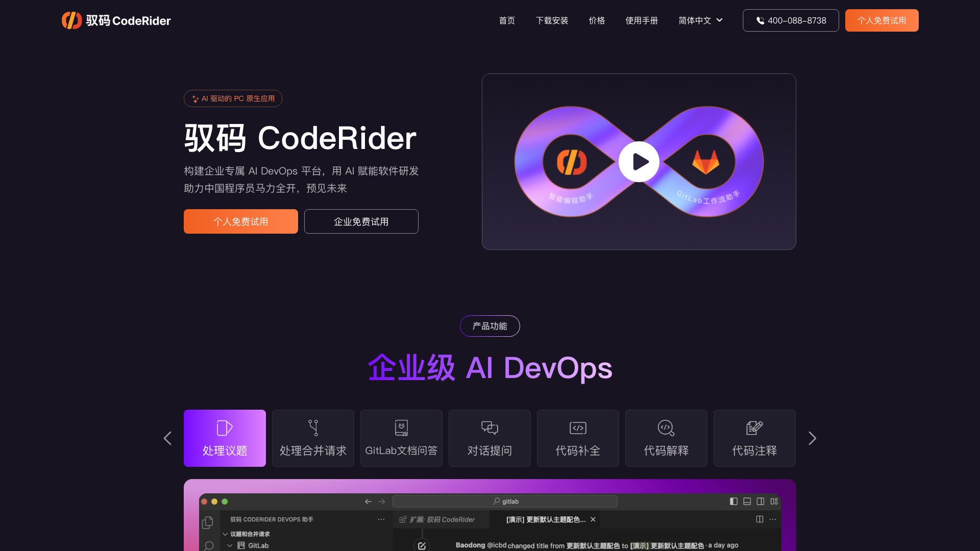Screen dimensions: 980x551
Task: Show next feature with right chevron
Action: pos(812,438)
